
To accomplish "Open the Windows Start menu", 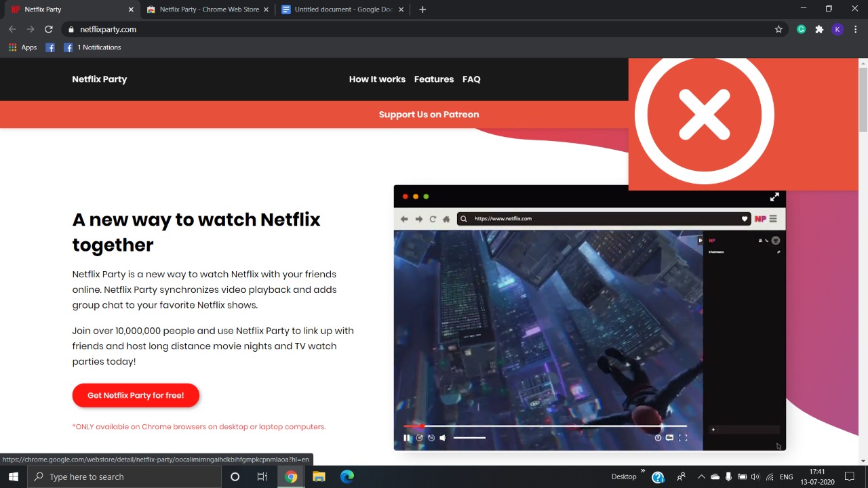I will 14,476.
